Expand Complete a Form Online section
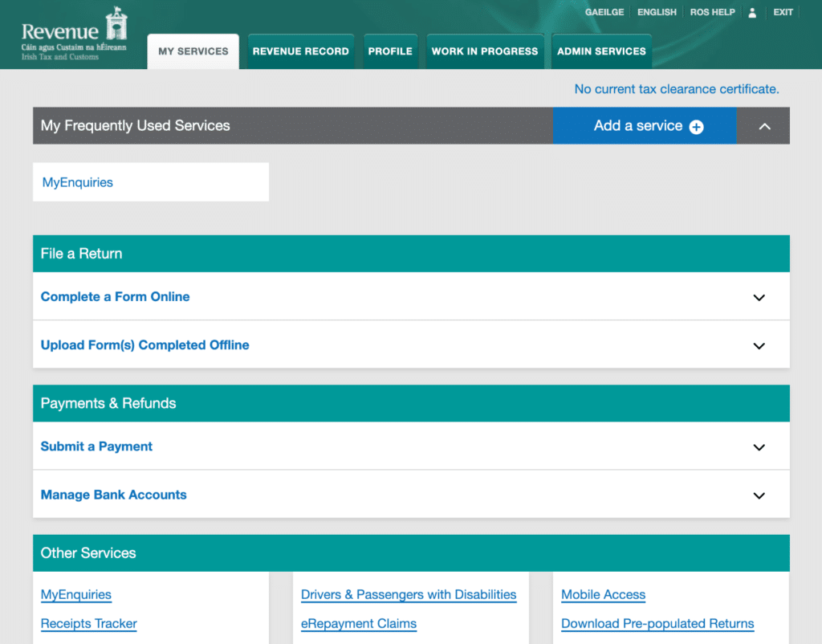Image resolution: width=822 pixels, height=644 pixels. click(x=759, y=297)
